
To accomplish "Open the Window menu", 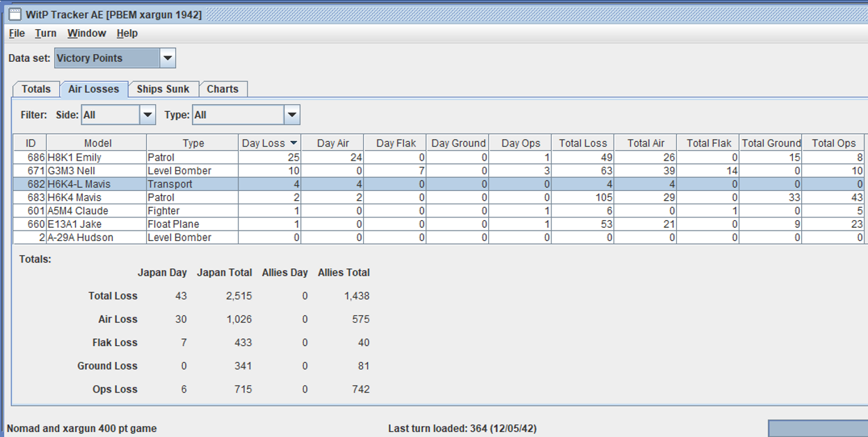I will [87, 33].
